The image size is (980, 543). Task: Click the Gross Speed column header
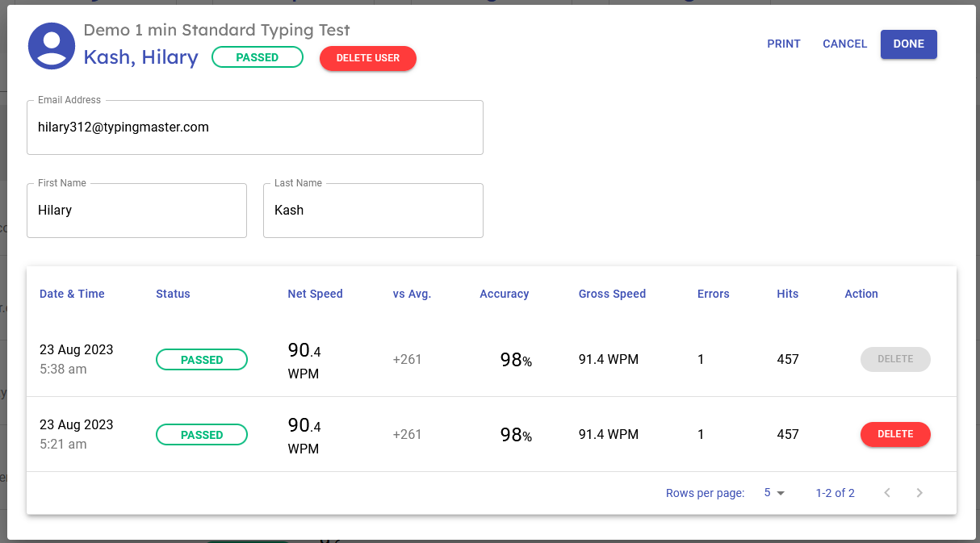612,294
